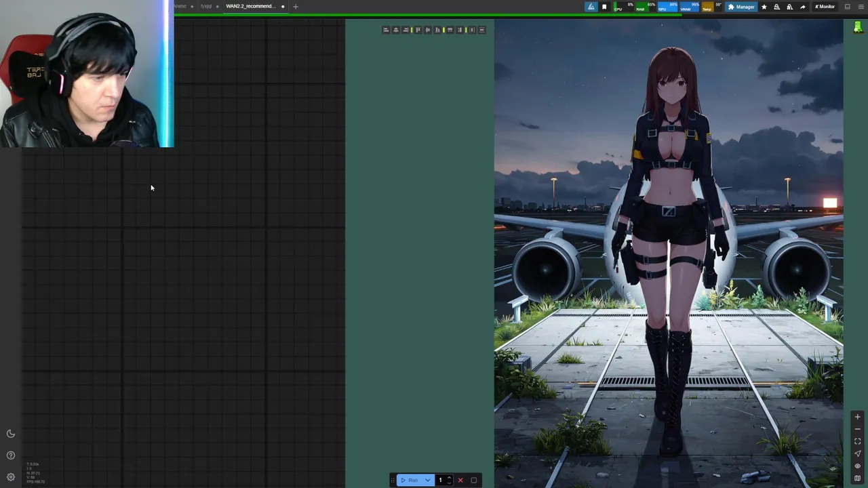Image resolution: width=868 pixels, height=488 pixels.
Task: Open settings gear in sidebar
Action: (10, 477)
